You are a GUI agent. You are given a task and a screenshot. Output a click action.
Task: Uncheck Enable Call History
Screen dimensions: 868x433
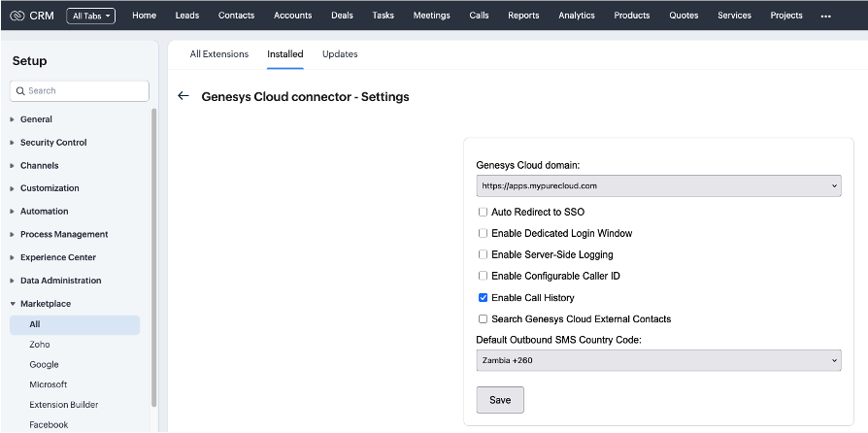tap(483, 298)
